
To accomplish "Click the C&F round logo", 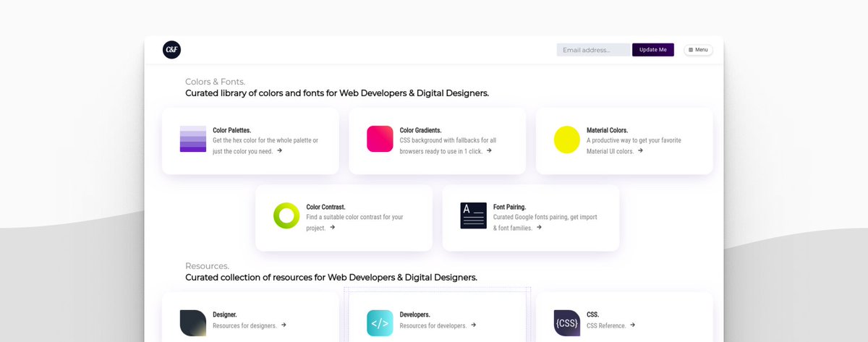I will tap(171, 50).
